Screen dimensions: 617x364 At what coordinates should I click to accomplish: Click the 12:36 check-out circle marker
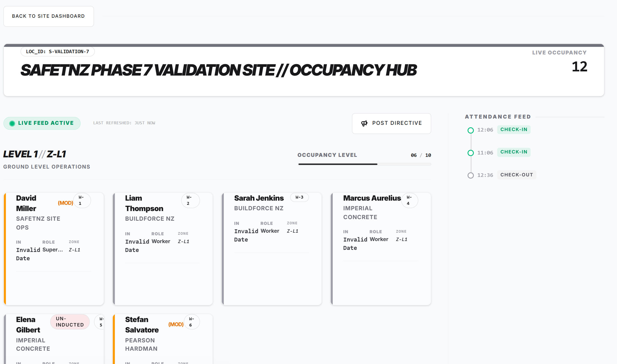471,175
